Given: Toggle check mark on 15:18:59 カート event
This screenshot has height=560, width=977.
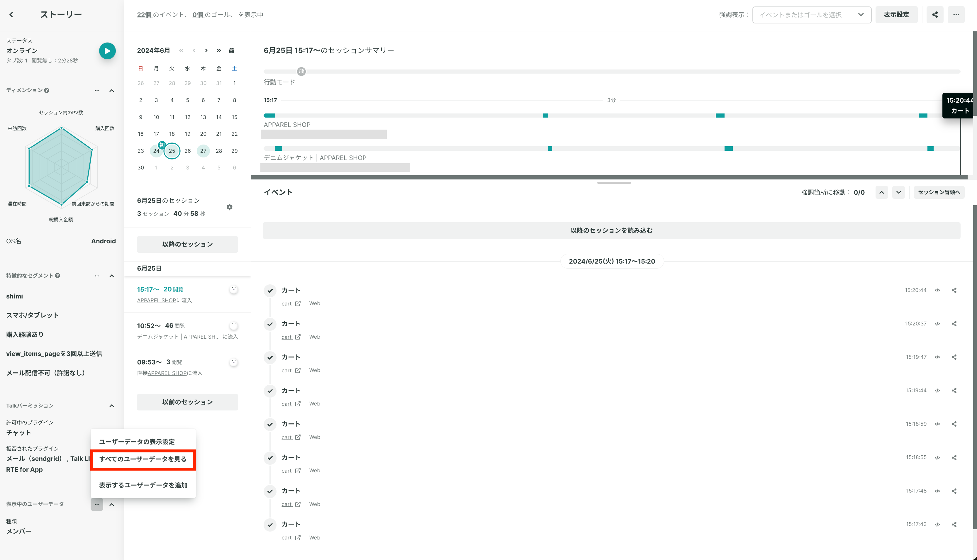Looking at the screenshot, I should click(x=270, y=425).
